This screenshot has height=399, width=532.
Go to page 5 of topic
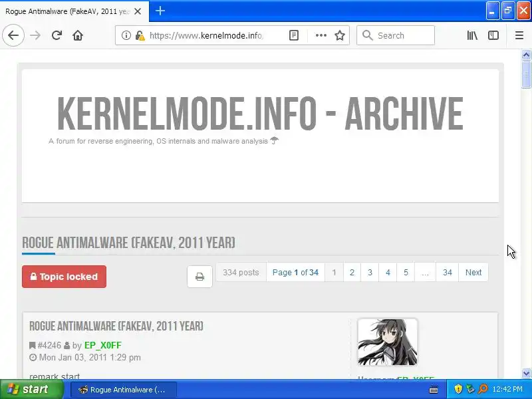pyautogui.click(x=406, y=273)
